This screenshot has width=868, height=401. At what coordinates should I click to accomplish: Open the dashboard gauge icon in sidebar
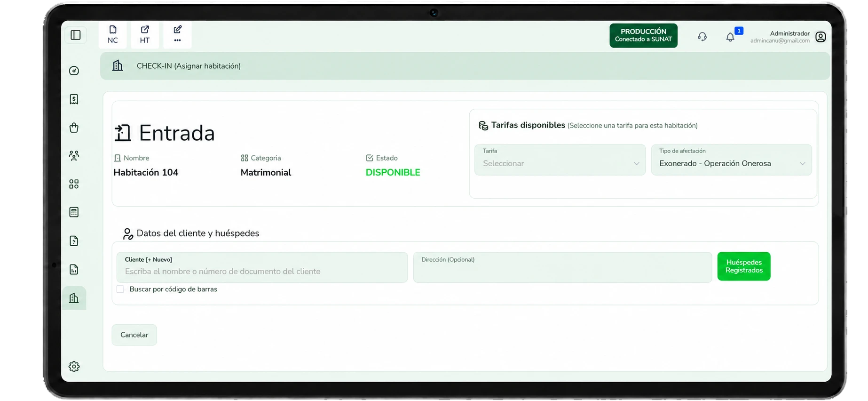click(x=74, y=71)
